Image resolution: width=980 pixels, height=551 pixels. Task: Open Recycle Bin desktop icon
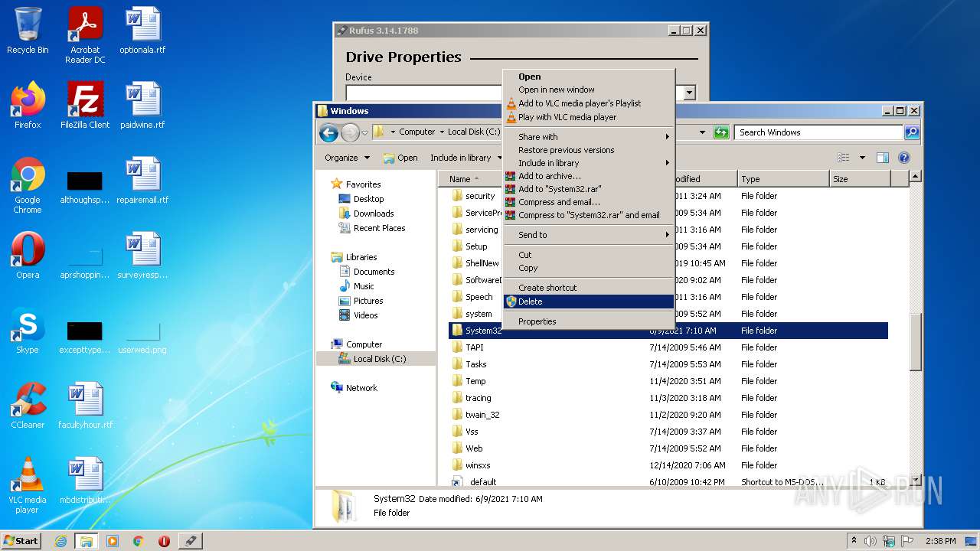click(28, 31)
